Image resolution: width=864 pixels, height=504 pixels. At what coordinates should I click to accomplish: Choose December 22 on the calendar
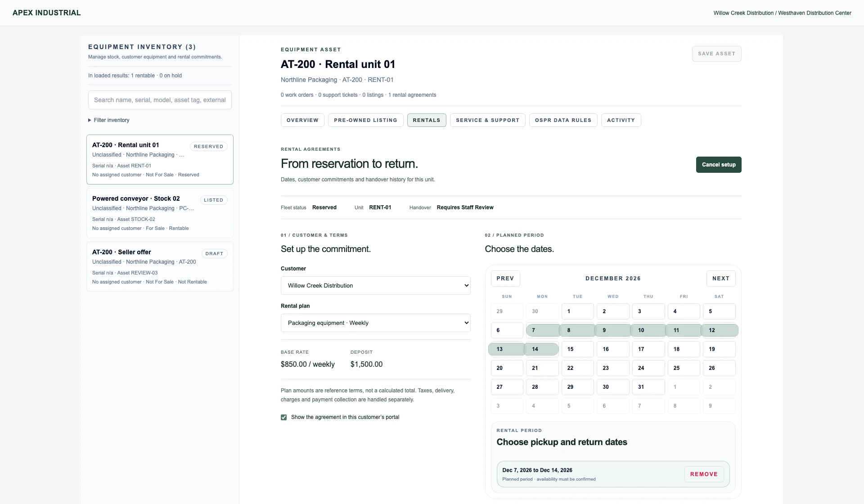tap(577, 368)
